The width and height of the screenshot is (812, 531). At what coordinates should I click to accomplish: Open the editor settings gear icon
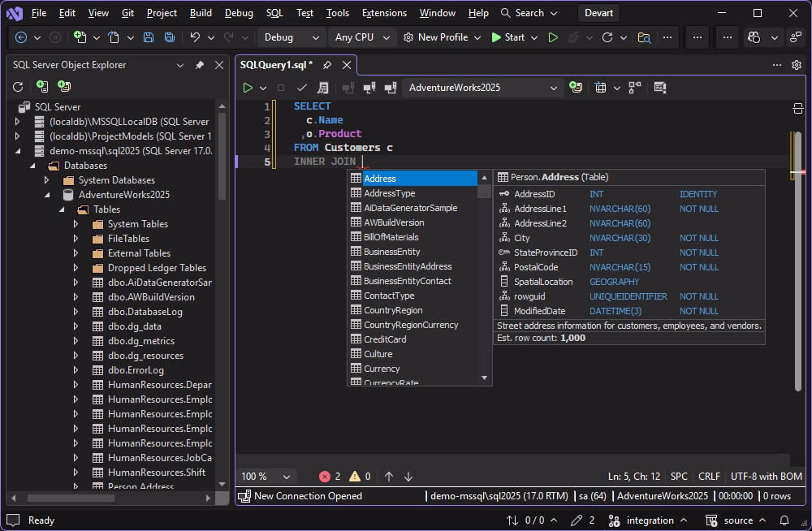797,65
